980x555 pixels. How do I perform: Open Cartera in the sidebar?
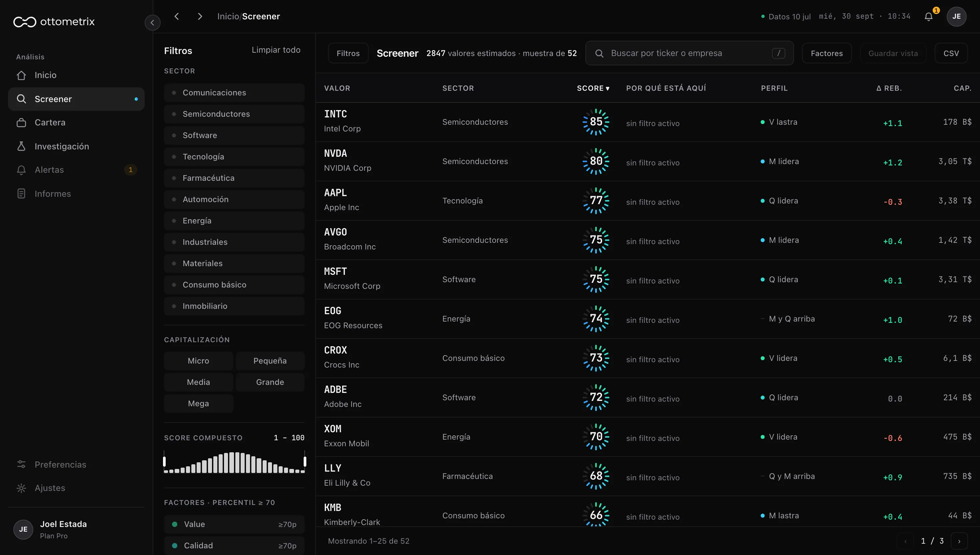tap(76, 122)
